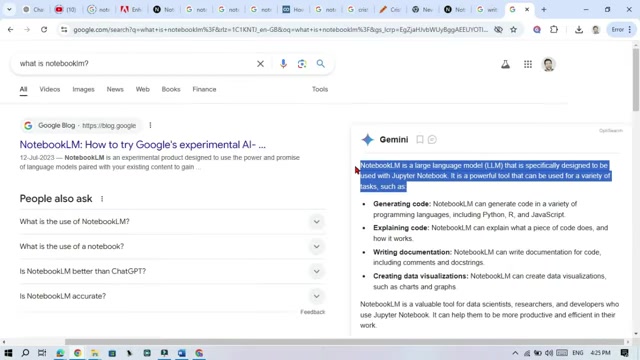
Task: Switch to Images results
Action: [83, 89]
